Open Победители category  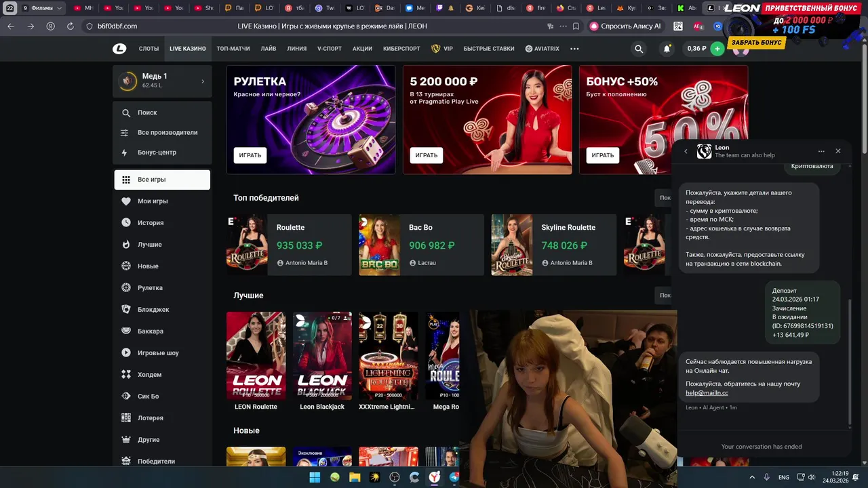pos(162,461)
